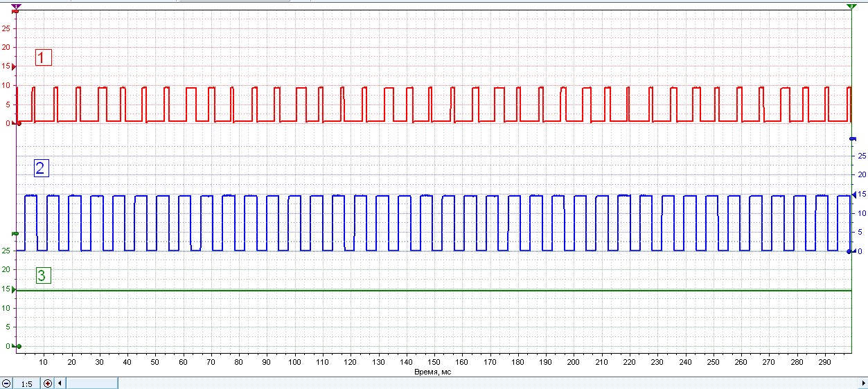Click the 200 tick on time axis

pyautogui.click(x=573, y=362)
